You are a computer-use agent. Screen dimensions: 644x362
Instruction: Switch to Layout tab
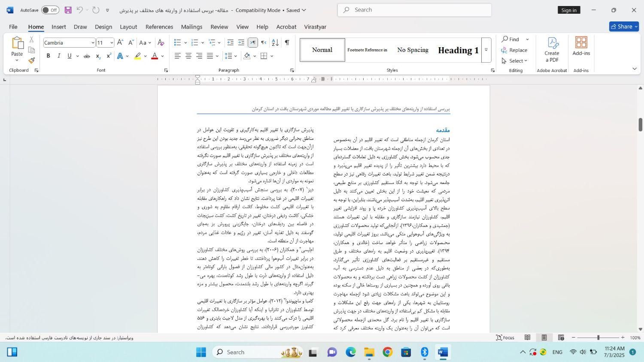[x=128, y=27]
